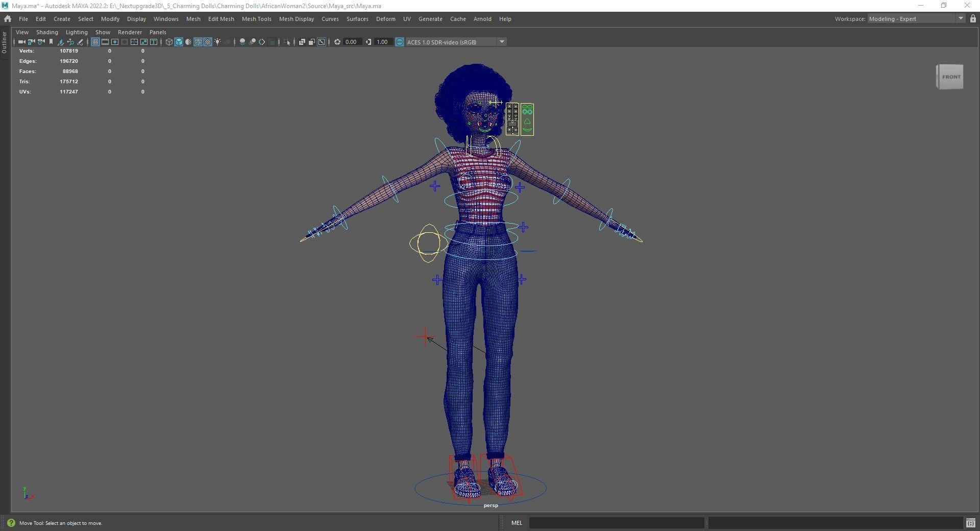Click the FRONT face of the view cube
This screenshot has width=980, height=531.
click(x=951, y=77)
